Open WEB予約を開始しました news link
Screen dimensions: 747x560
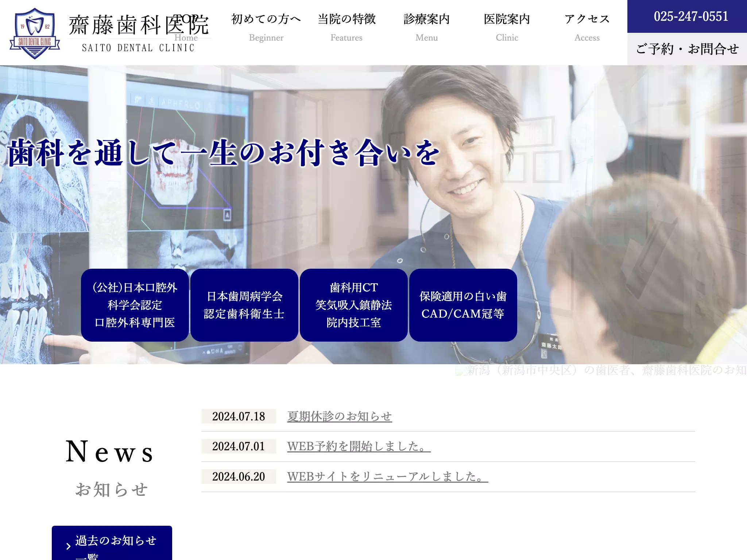[359, 446]
